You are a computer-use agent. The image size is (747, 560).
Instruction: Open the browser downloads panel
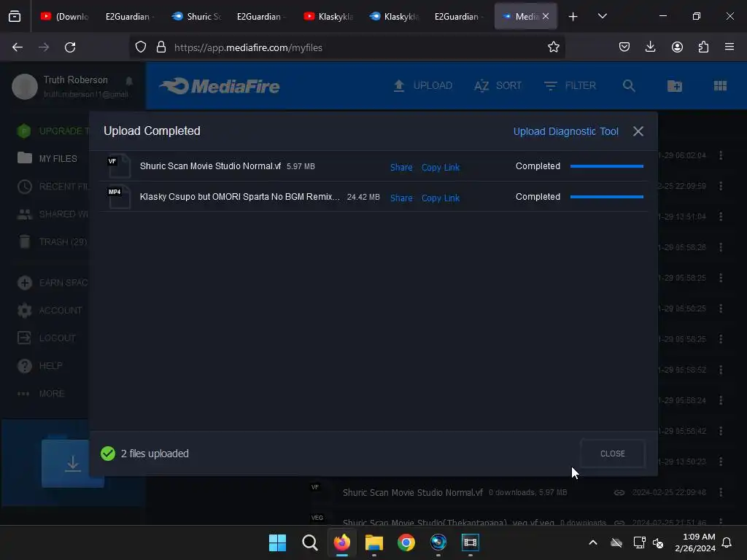(650, 47)
